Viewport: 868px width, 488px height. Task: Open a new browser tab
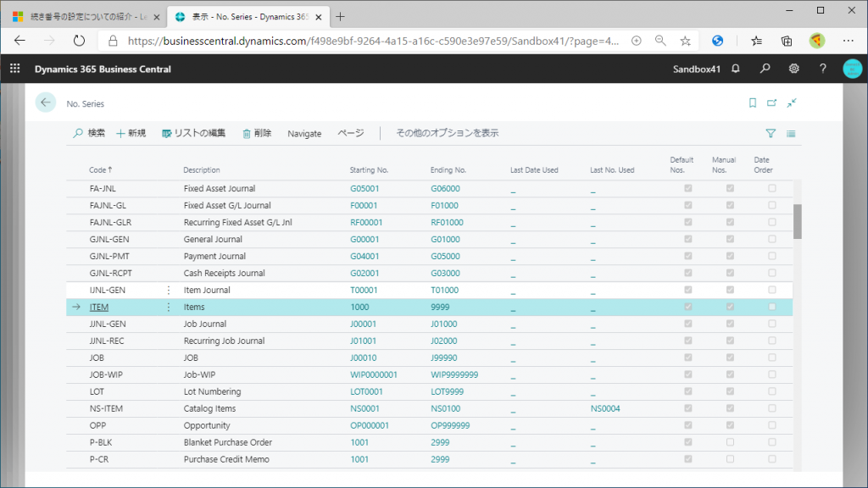(x=340, y=17)
